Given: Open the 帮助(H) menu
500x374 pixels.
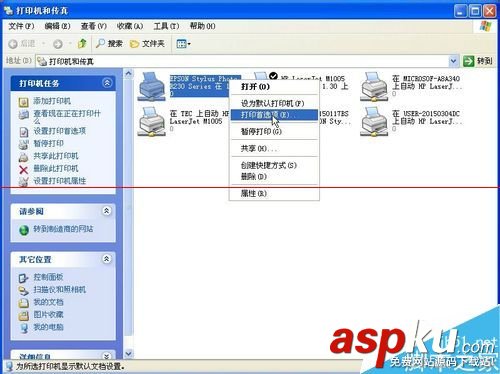Looking at the screenshot, I should click(x=202, y=26).
